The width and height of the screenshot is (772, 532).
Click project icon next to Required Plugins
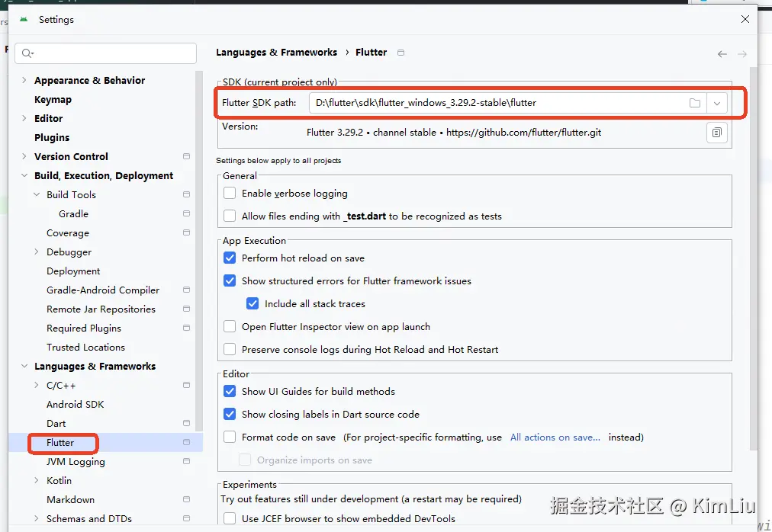click(x=187, y=328)
